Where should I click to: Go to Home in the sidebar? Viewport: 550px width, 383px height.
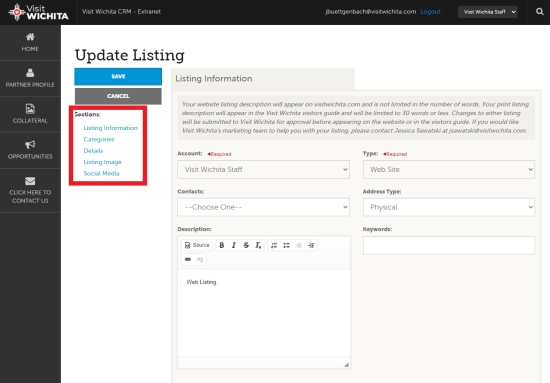pos(30,42)
